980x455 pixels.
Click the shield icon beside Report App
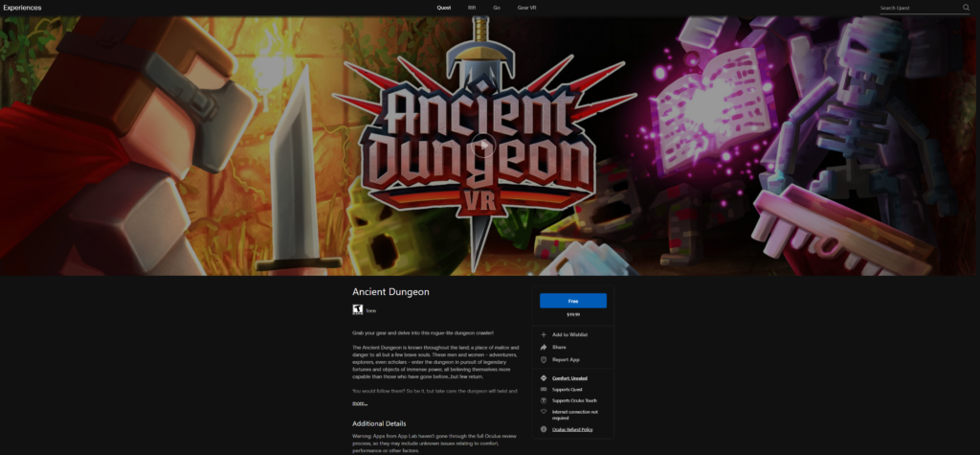tap(544, 360)
